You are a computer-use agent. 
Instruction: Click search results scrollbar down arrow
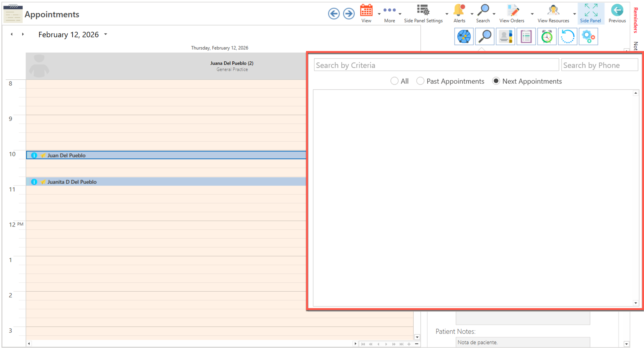(x=636, y=303)
